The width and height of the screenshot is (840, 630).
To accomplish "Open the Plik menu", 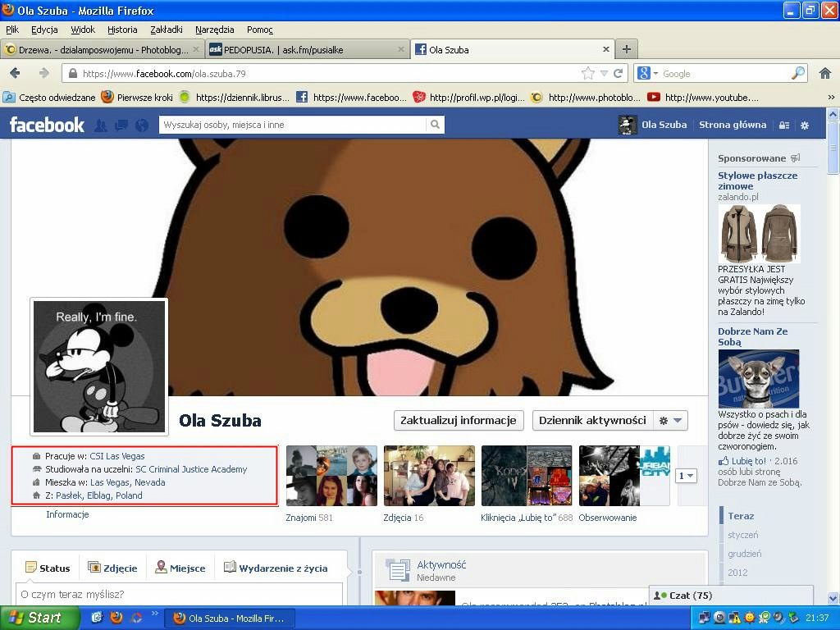I will point(12,30).
